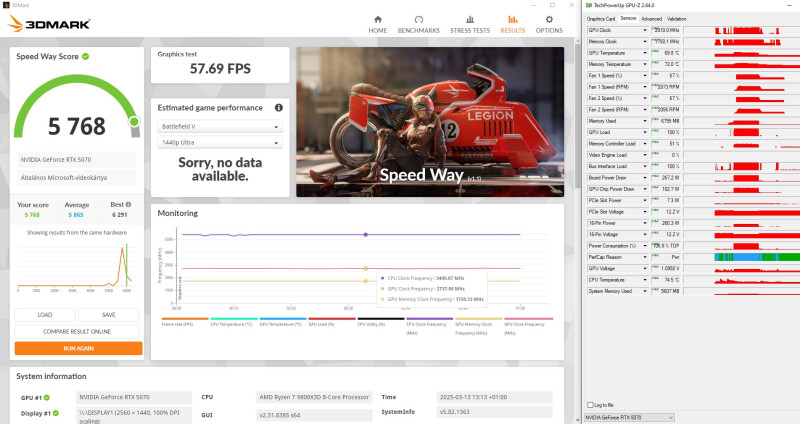Click the GPU Clock red sensor graph
The height and width of the screenshot is (424, 800).
[x=747, y=30]
